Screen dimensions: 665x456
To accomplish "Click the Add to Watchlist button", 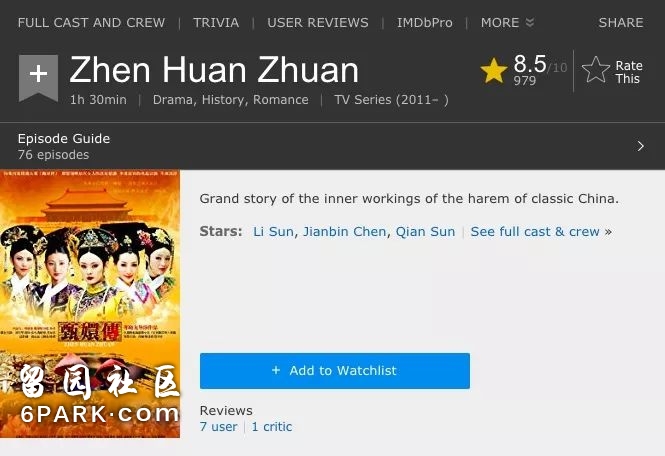I will [x=335, y=371].
